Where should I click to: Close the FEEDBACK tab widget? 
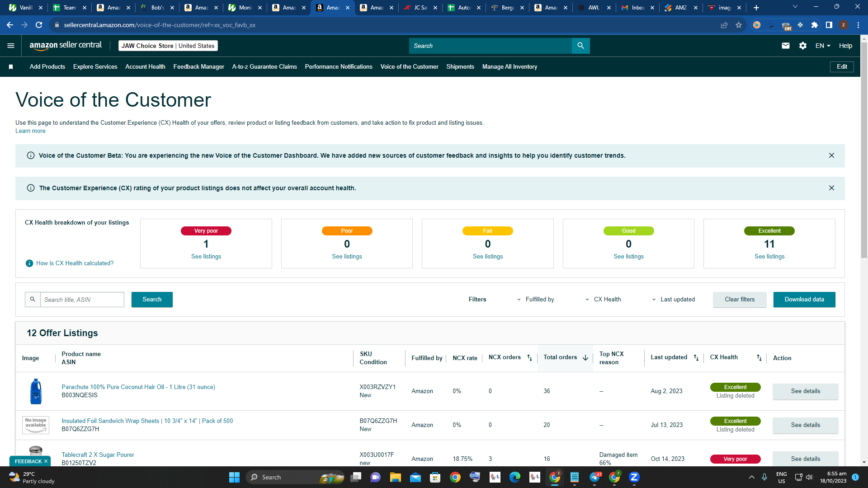[46, 461]
